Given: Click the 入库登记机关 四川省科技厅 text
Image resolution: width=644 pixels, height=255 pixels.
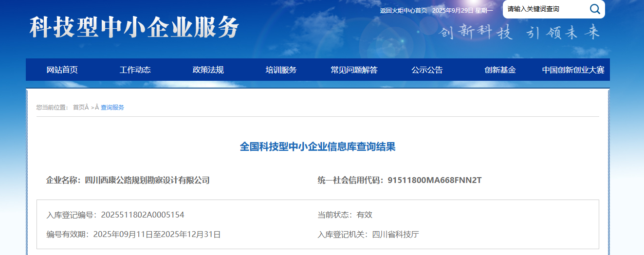Looking at the screenshot, I should point(395,235).
